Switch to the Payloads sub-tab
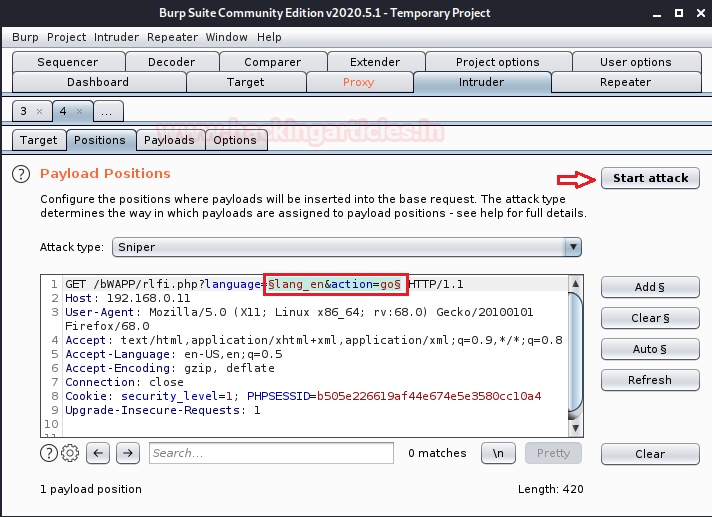The image size is (712, 517). (x=169, y=140)
